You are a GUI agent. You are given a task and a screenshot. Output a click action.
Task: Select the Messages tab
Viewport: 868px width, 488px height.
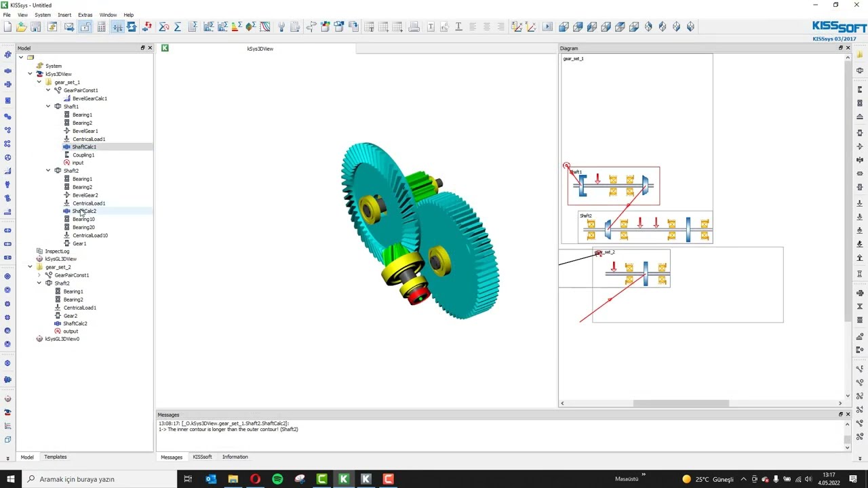tap(172, 457)
